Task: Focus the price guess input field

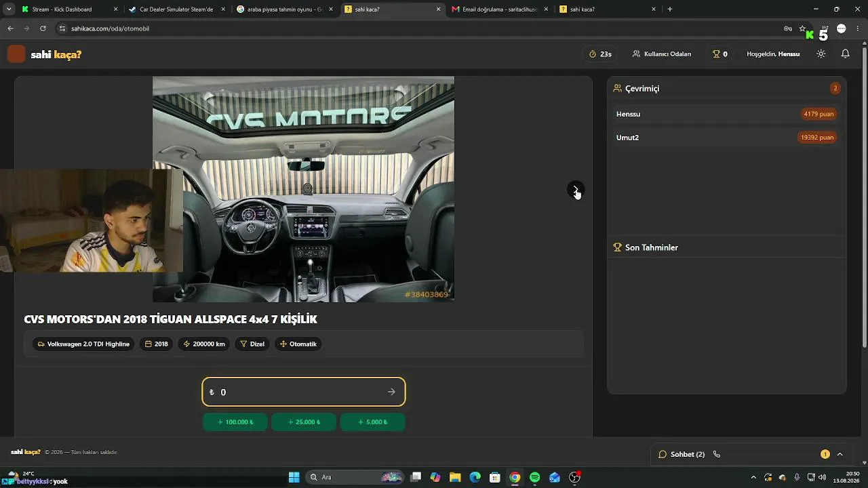Action: (x=304, y=392)
